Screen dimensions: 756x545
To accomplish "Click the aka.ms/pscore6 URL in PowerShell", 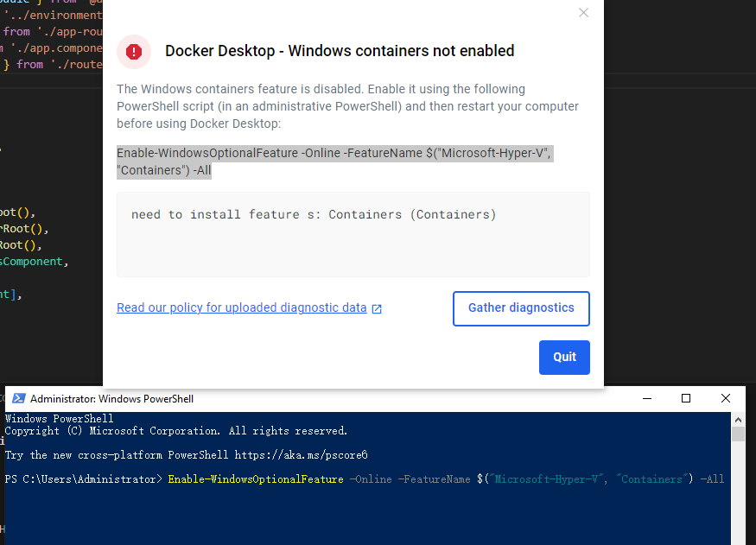I will (x=301, y=455).
